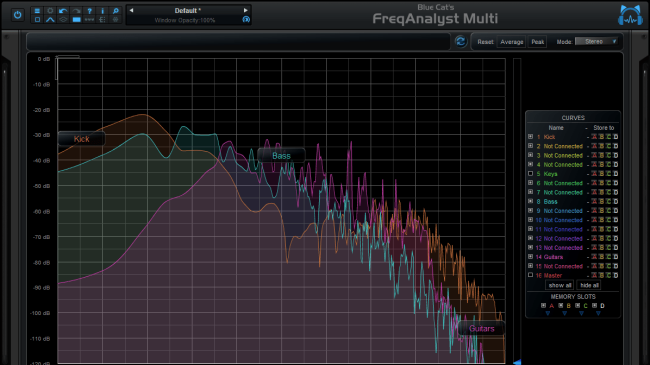Viewport: 650px width, 365px height.
Task: Click the undo arrow icon
Action: 63,11
